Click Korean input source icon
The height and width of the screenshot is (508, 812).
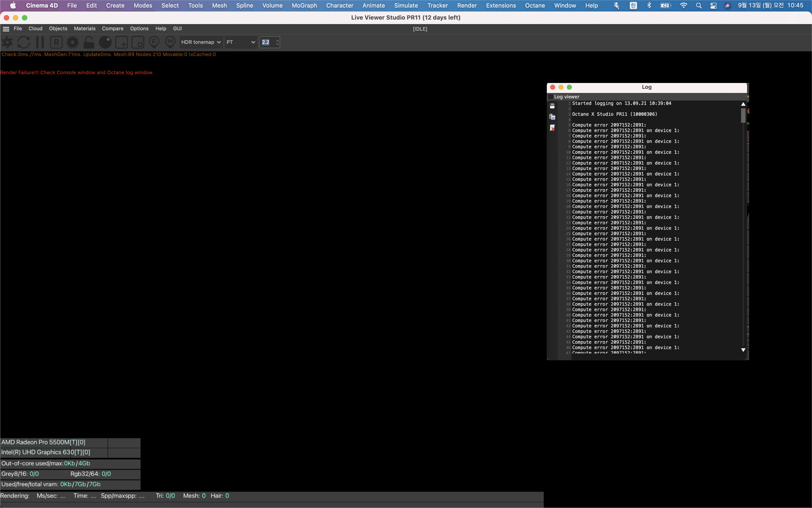tap(633, 5)
